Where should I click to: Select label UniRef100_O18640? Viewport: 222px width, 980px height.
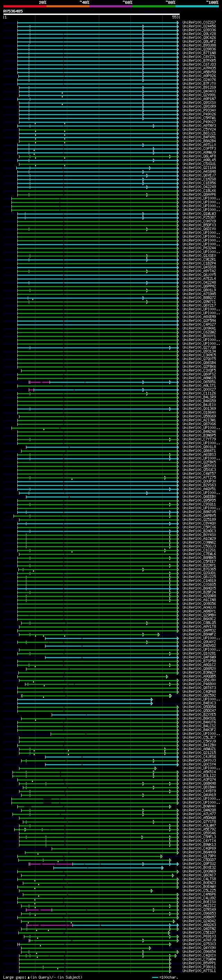point(199,412)
